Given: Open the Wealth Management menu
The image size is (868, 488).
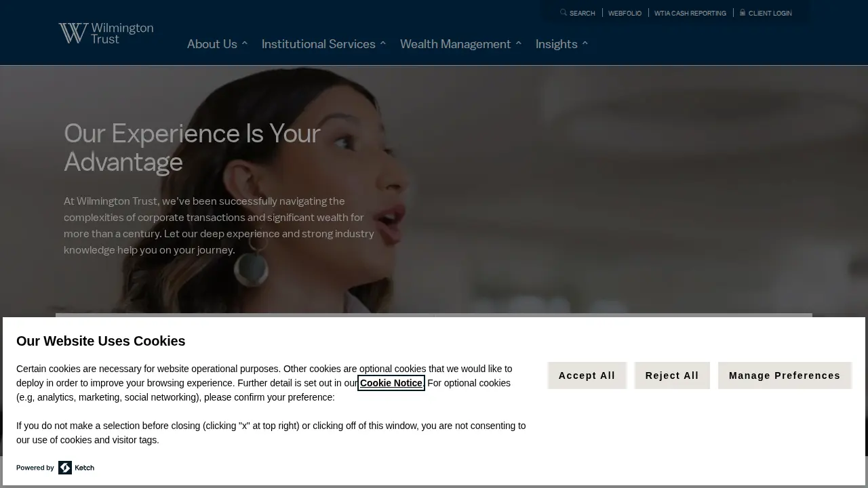Looking at the screenshot, I should (456, 44).
